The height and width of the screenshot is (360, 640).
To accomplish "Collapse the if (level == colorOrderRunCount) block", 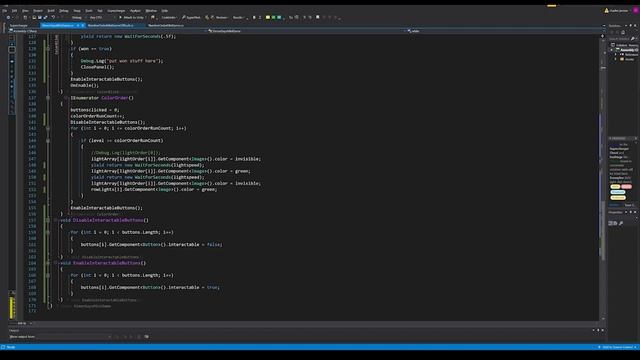I will tap(48, 140).
